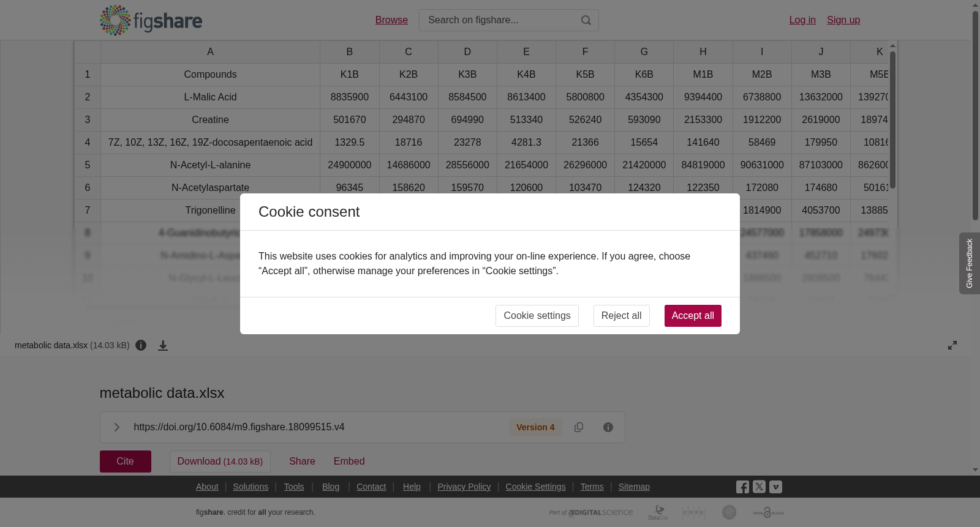This screenshot has width=980, height=527.
Task: Click the Open Access logo
Action: [x=769, y=512]
